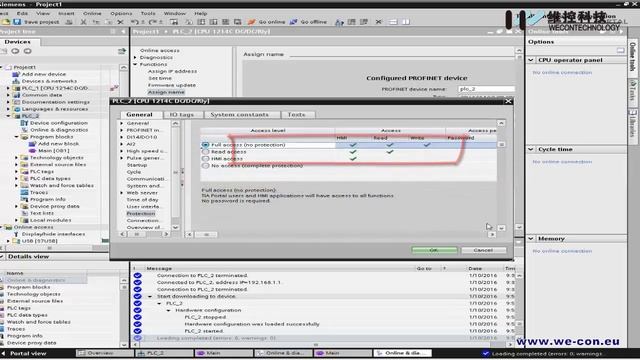Collapse the Cycle time section
Viewport: 640px width, 360px height.
531,149
